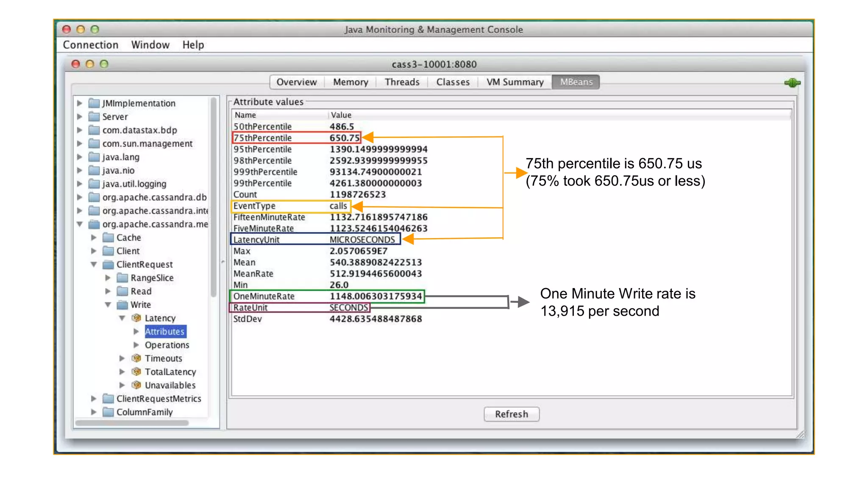This screenshot has width=868, height=488.
Task: Expand the JMImplementation tree node
Action: coord(79,103)
